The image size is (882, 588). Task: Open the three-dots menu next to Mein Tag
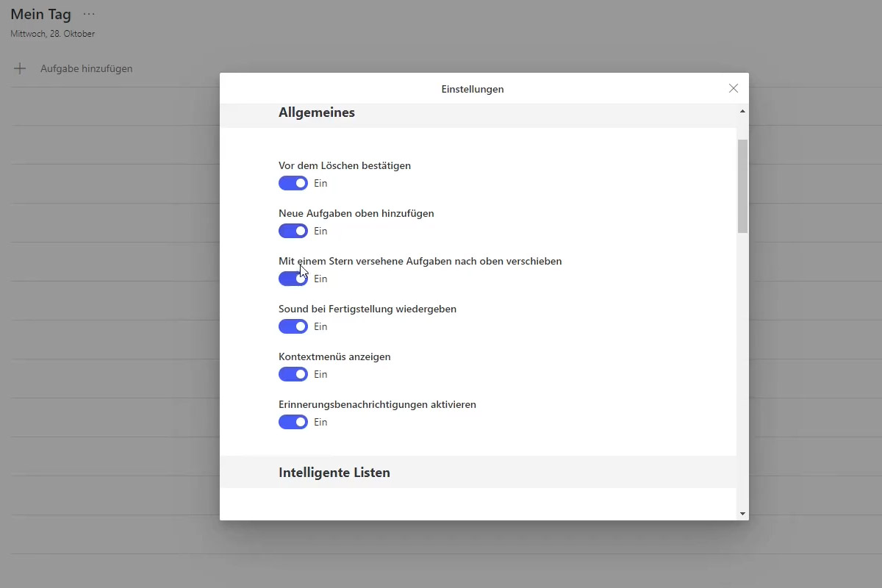point(89,15)
